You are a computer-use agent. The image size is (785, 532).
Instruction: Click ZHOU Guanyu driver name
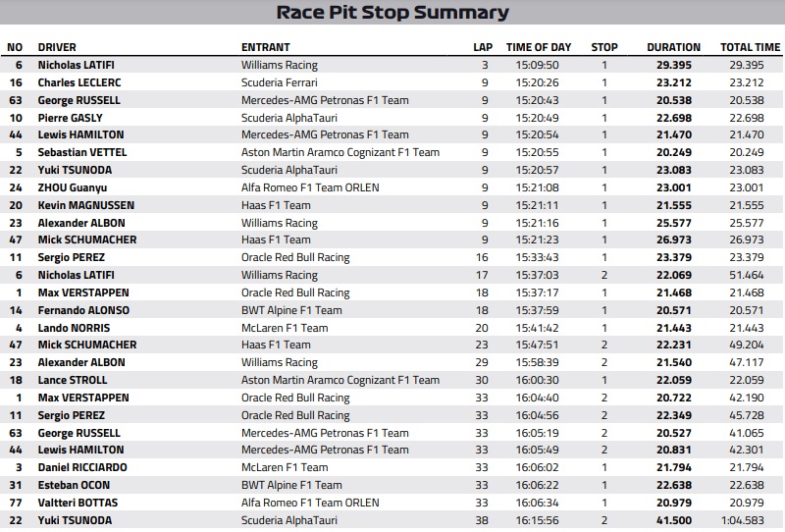tap(74, 187)
